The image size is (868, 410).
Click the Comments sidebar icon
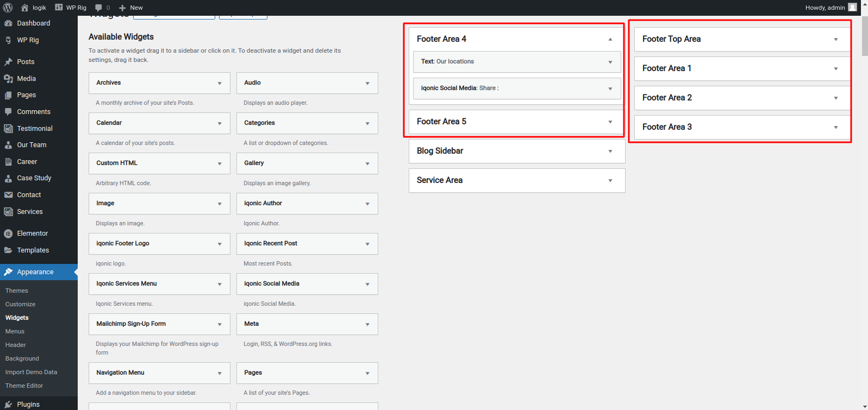click(x=8, y=112)
